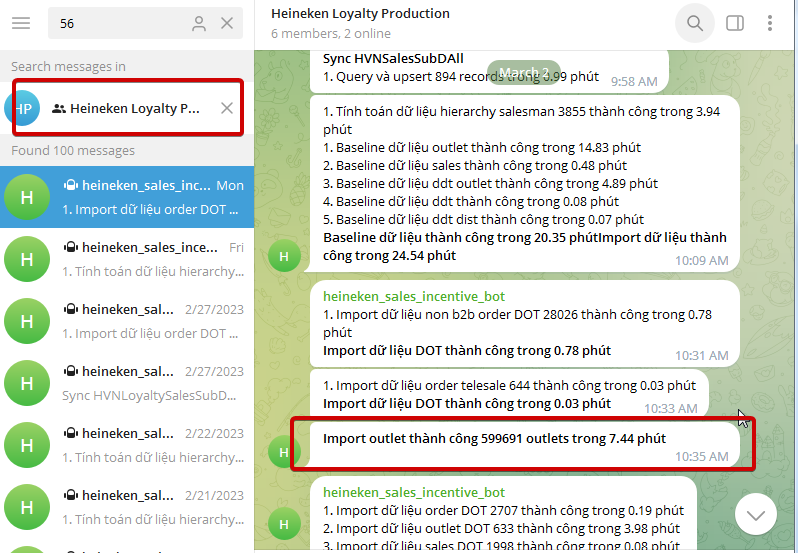Click heineken_sales_incentive_bot name above order DOT 2707 message
Viewport: 798px width, 553px height.
pos(414,492)
